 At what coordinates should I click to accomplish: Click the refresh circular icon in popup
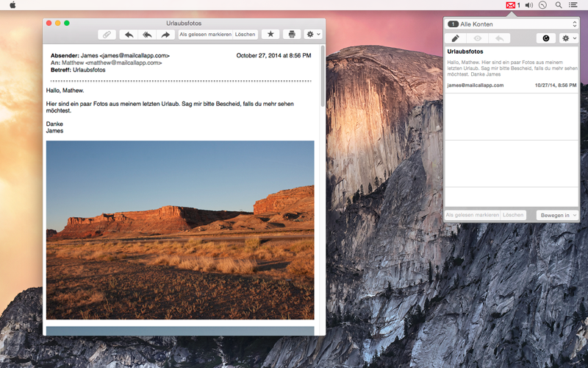pyautogui.click(x=546, y=38)
